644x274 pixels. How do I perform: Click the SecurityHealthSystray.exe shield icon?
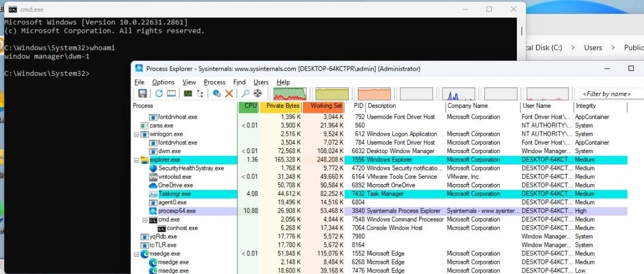[153, 168]
